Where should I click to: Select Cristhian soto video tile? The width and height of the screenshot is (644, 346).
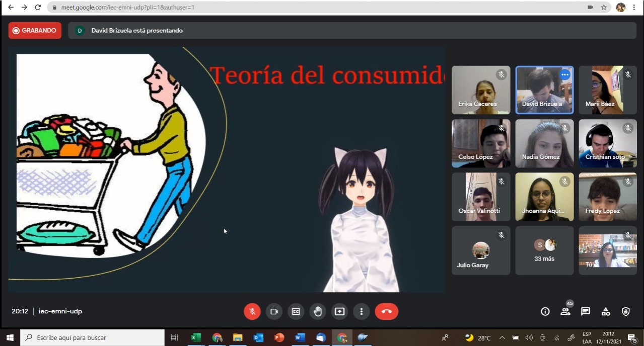point(608,143)
